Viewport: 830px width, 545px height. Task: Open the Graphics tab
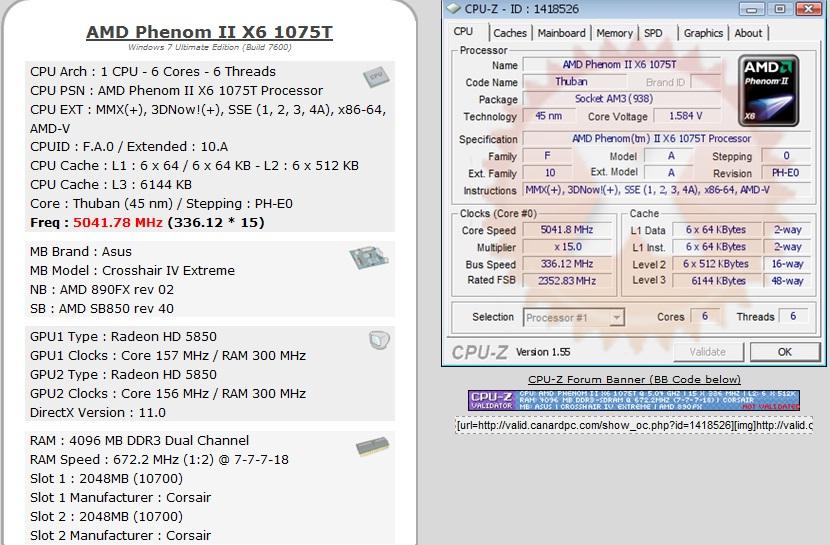703,33
